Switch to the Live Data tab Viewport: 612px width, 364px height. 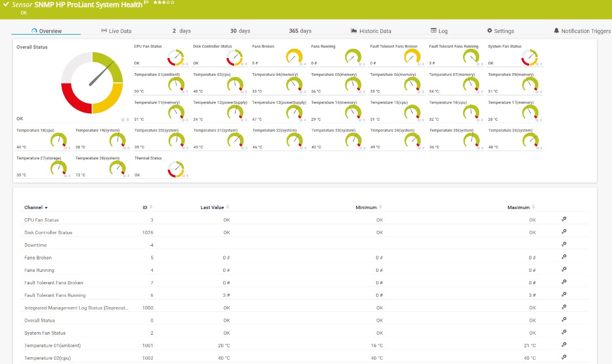click(x=117, y=31)
